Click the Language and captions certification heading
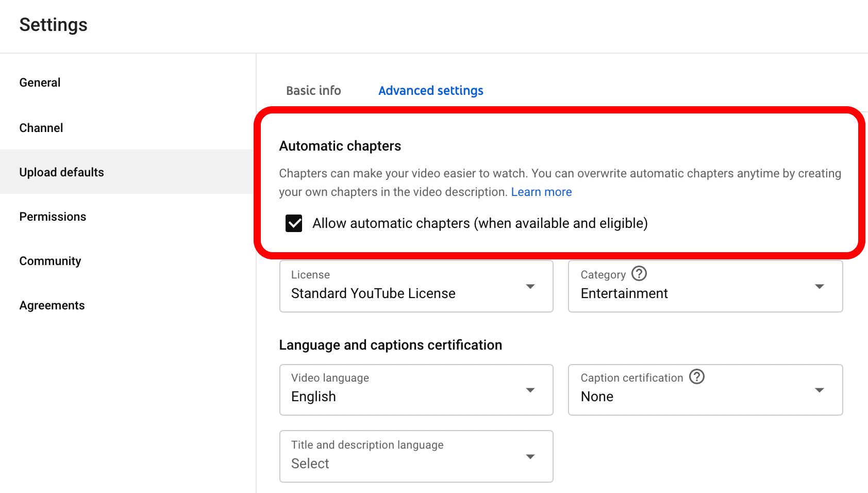 tap(390, 345)
